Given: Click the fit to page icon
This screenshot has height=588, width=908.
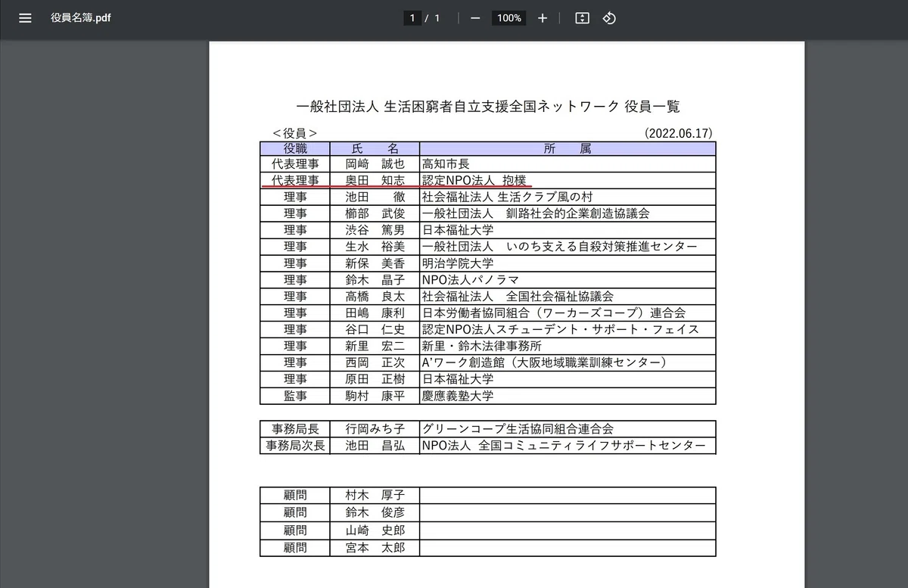Looking at the screenshot, I should coord(582,18).
